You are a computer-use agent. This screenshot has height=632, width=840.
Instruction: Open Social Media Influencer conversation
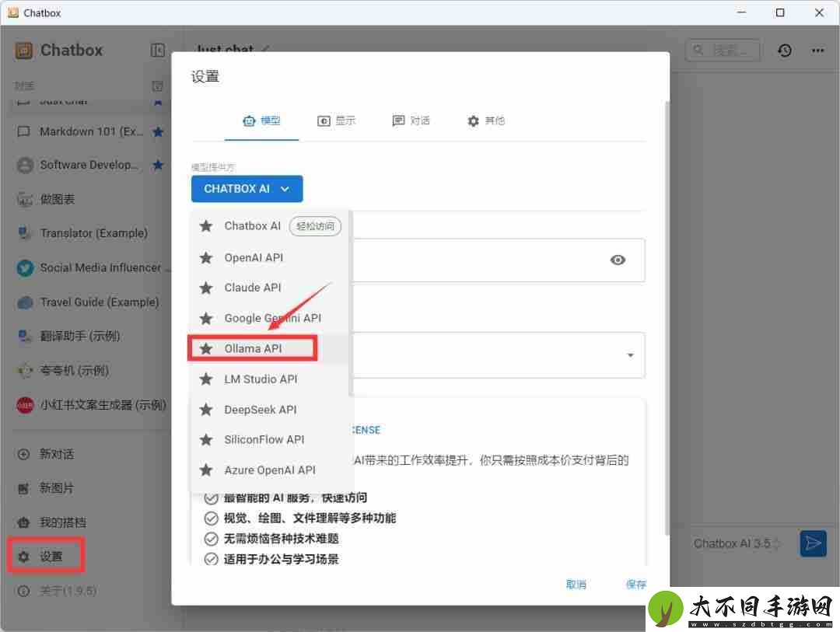[x=89, y=267]
